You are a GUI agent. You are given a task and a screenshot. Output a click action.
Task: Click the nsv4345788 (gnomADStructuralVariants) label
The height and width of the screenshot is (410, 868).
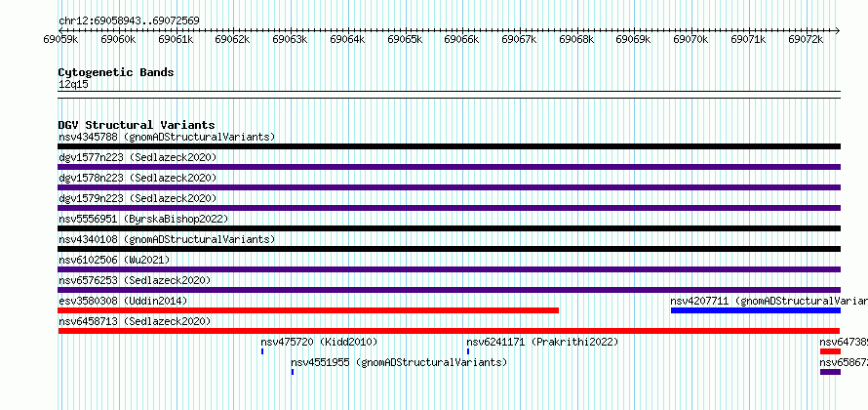click(167, 137)
